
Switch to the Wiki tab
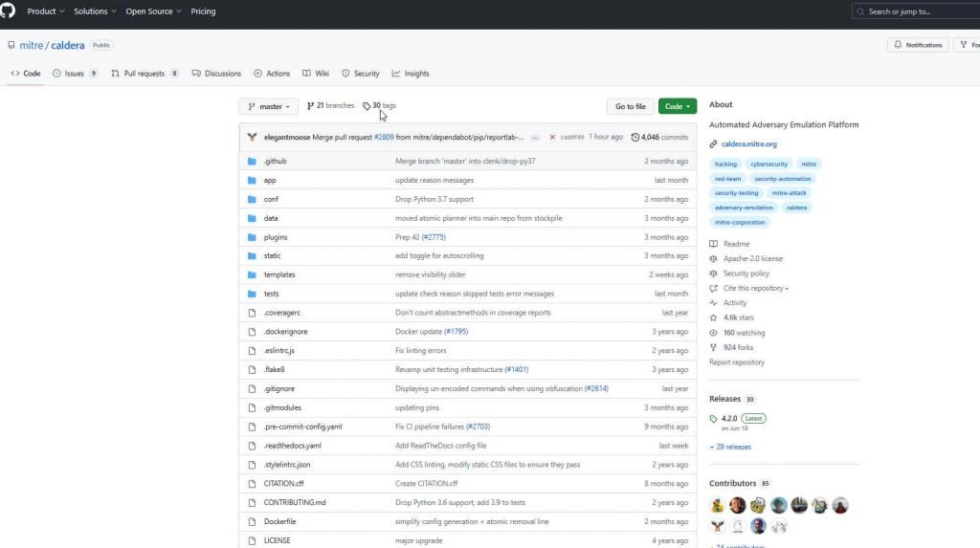coord(316,74)
